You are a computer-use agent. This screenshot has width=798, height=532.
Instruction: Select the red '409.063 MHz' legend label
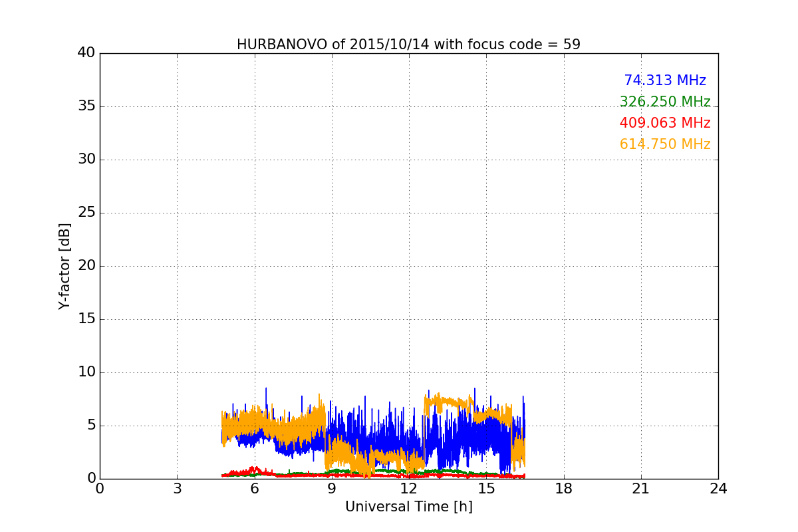pos(665,123)
